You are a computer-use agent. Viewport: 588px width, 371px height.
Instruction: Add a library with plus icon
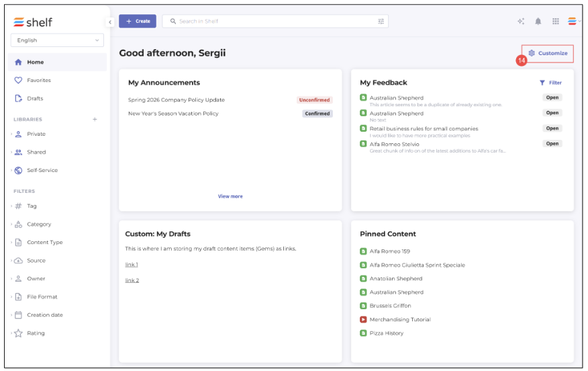pyautogui.click(x=95, y=119)
